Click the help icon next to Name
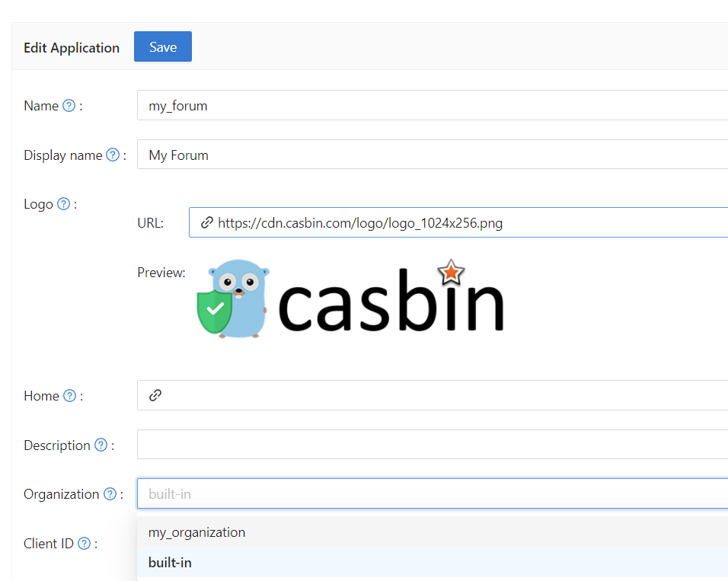 click(69, 105)
